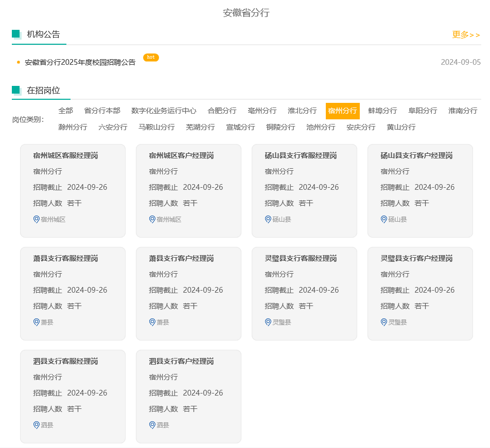Select the 六安分行 tab

click(x=113, y=128)
